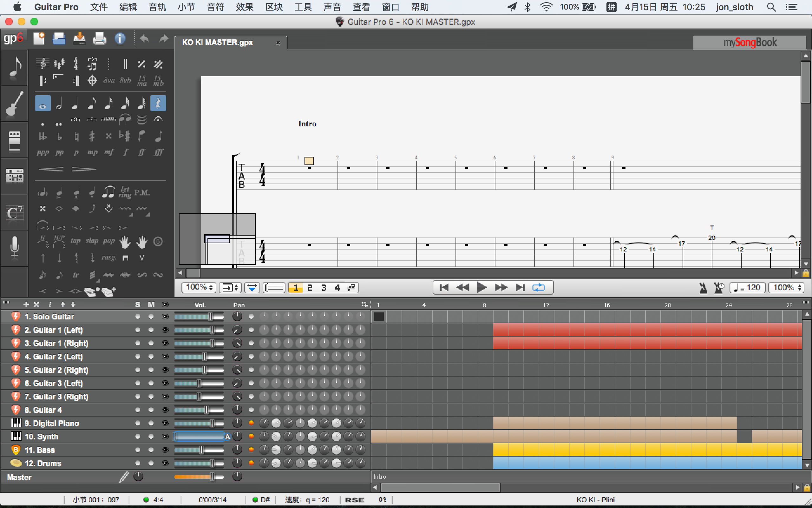Apply 8va octave marking
Image resolution: width=812 pixels, height=508 pixels.
(x=109, y=80)
